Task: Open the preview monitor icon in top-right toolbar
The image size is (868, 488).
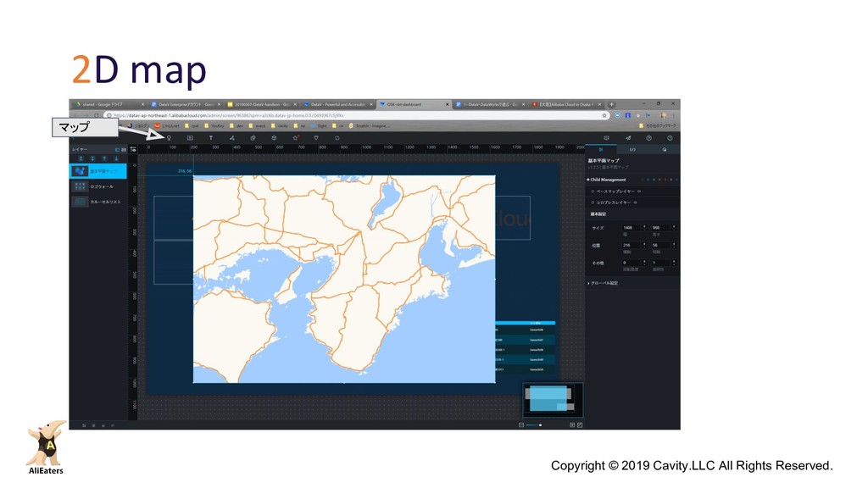Action: coord(606,138)
